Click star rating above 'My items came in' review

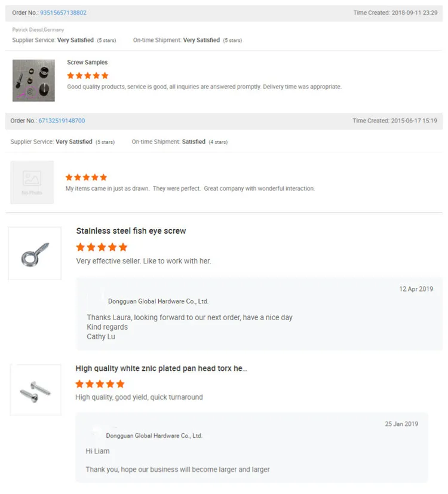(x=86, y=177)
